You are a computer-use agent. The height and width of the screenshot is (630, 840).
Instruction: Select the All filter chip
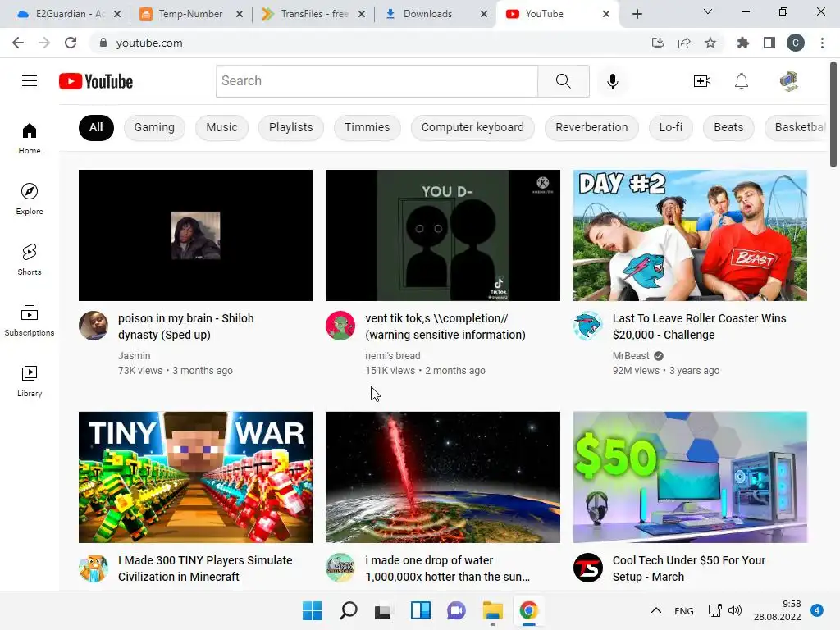pyautogui.click(x=96, y=127)
